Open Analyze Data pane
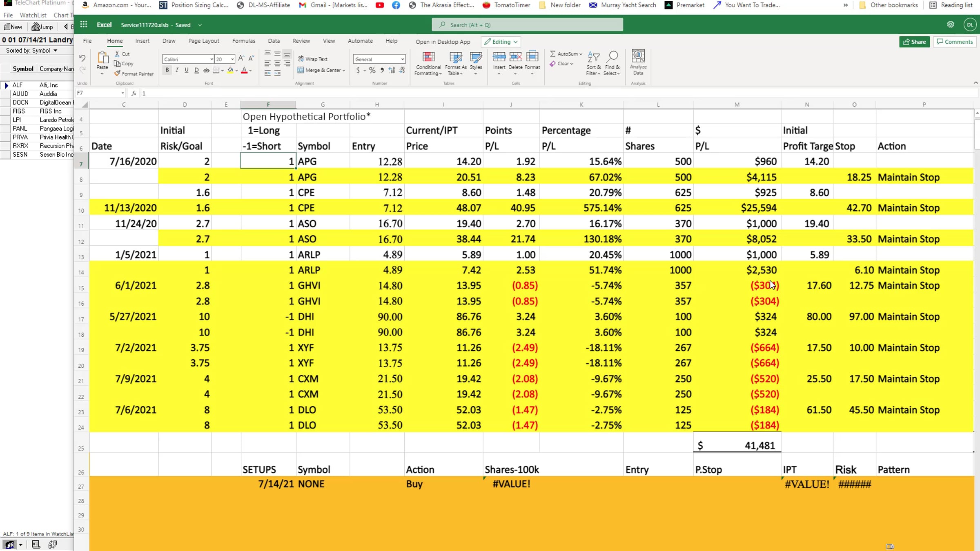The height and width of the screenshot is (551, 980). coord(638,62)
